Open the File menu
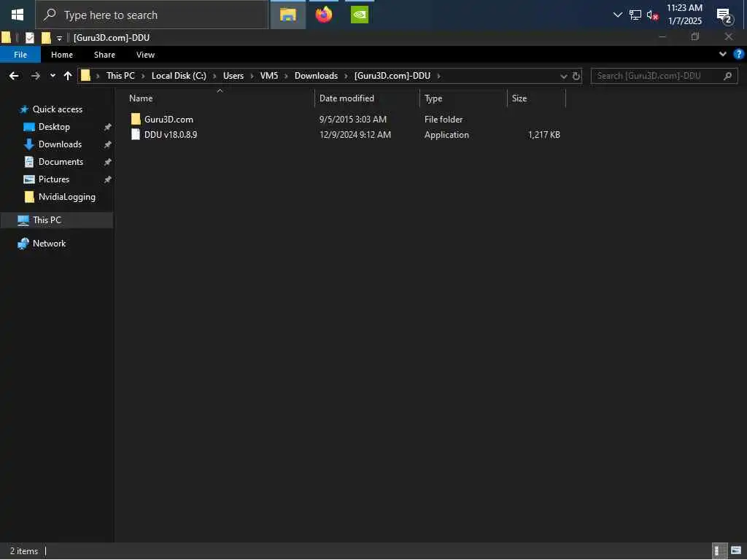The image size is (747, 560). point(20,55)
